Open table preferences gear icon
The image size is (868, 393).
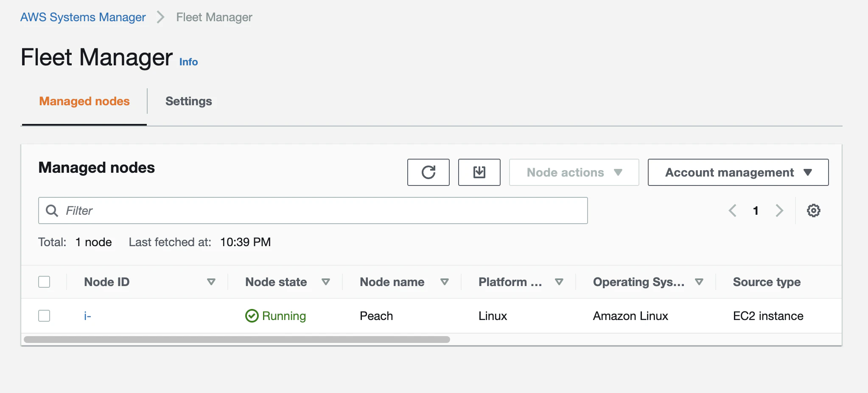tap(814, 211)
